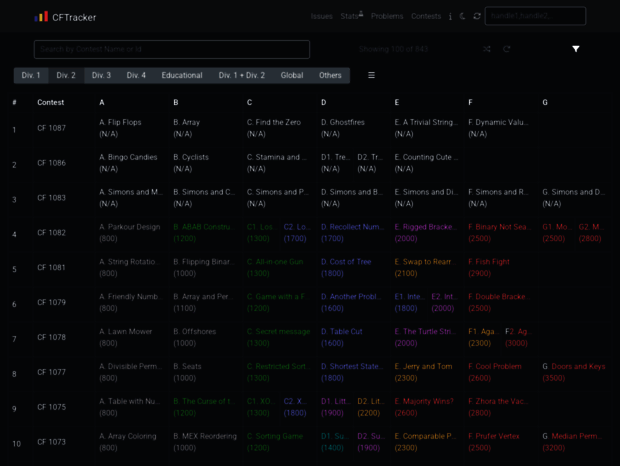Toggle dark mode moon icon
620x466 pixels.
[463, 16]
